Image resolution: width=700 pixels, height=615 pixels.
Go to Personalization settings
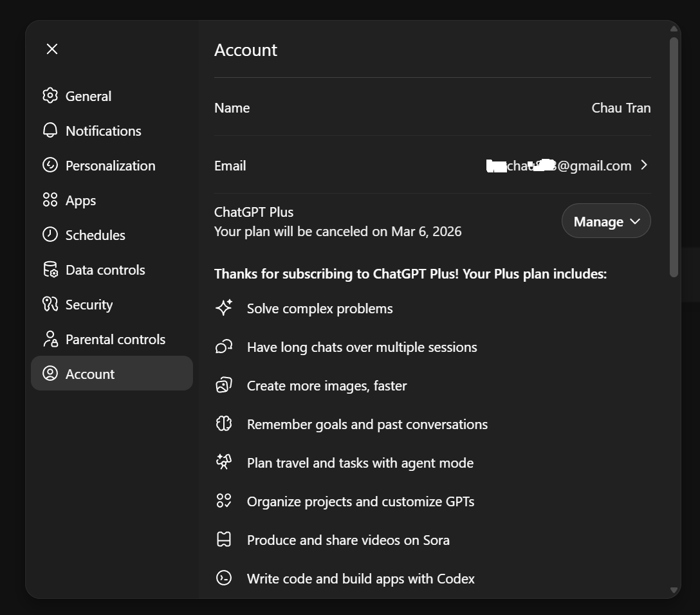click(111, 165)
